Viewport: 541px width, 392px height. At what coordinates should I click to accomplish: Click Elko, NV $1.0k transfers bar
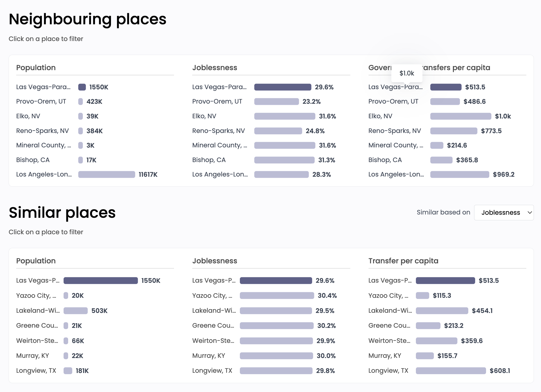coord(460,116)
